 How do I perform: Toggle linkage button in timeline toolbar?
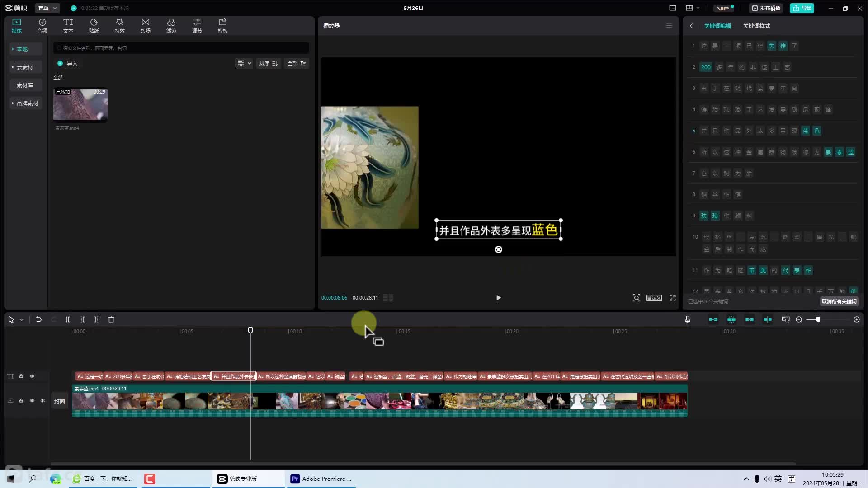coord(750,319)
